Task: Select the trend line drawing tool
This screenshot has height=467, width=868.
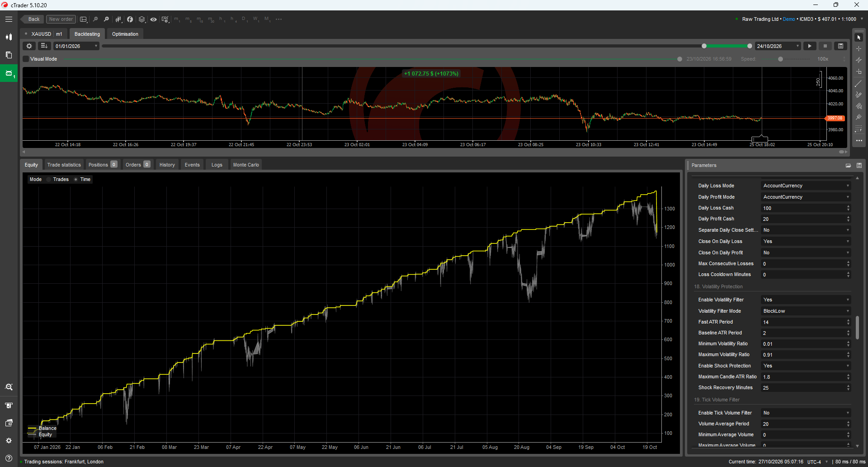Action: [859, 84]
